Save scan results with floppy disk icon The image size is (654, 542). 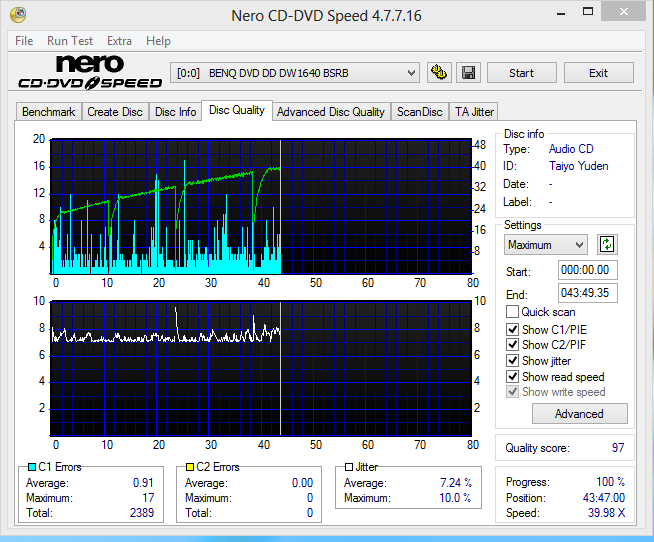(468, 73)
